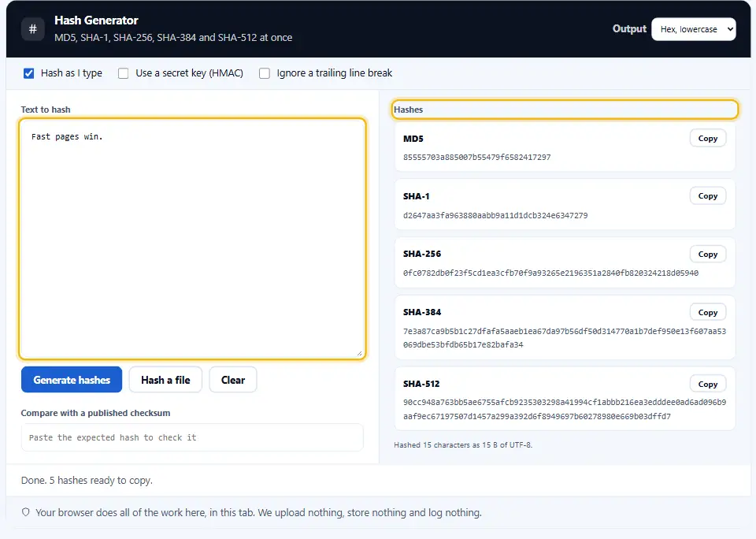Click the textarea resize handle corner

(x=360, y=353)
